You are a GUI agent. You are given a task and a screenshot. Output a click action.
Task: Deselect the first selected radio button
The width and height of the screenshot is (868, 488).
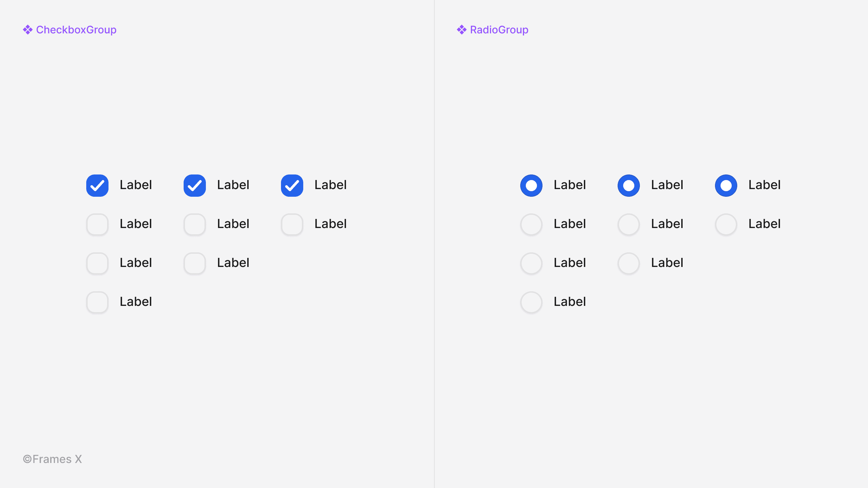(x=531, y=185)
